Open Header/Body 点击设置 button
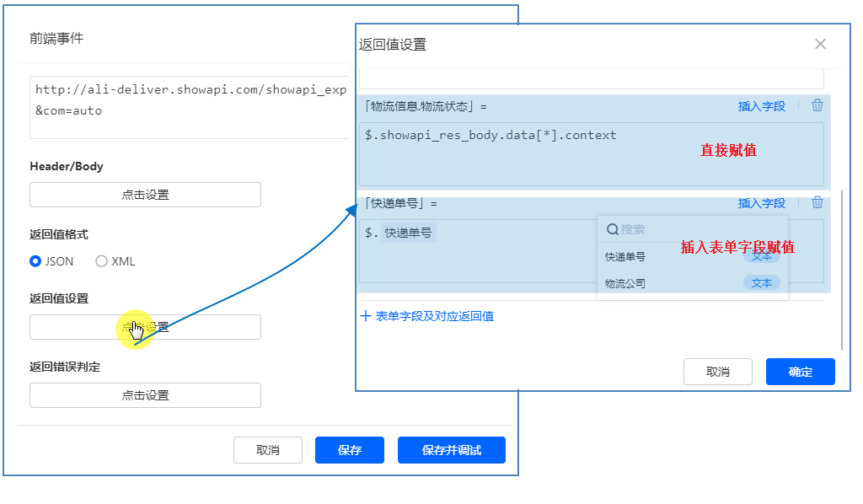Viewport: 863px width, 504px height. [145, 195]
